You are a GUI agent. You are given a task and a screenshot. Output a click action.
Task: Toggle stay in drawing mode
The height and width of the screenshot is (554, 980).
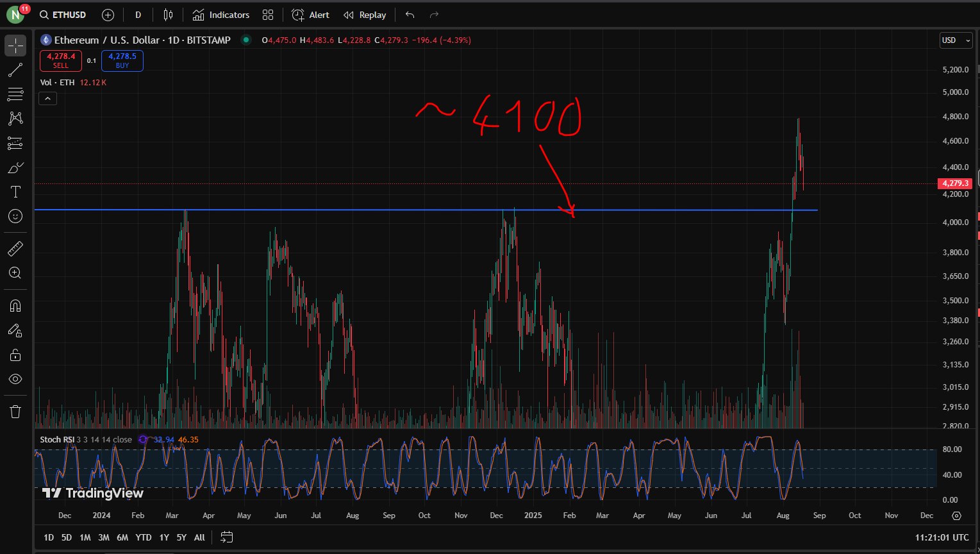click(x=15, y=330)
